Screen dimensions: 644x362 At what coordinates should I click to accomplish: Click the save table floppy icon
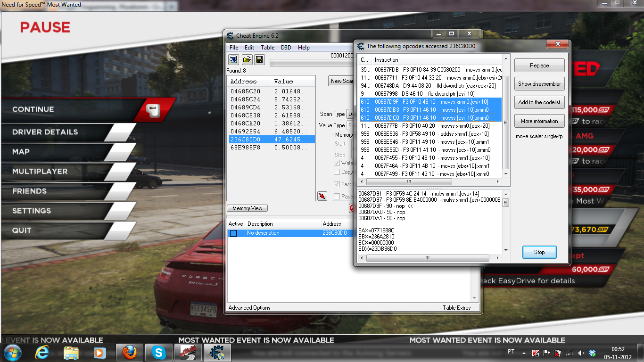click(x=259, y=59)
